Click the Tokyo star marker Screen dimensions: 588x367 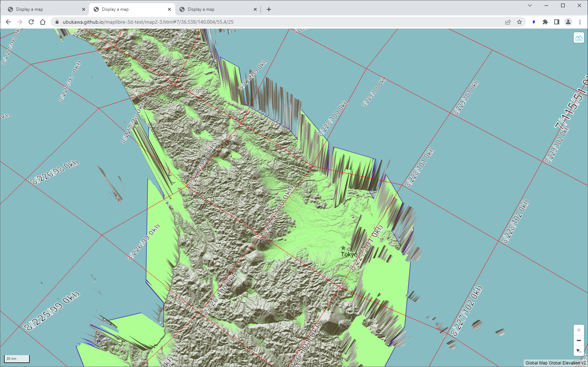[x=343, y=248]
